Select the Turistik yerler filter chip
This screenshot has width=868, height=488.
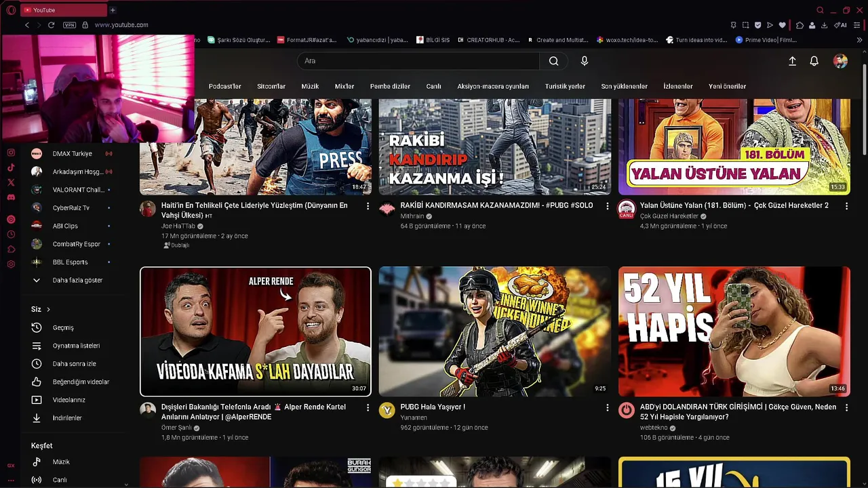pos(565,87)
